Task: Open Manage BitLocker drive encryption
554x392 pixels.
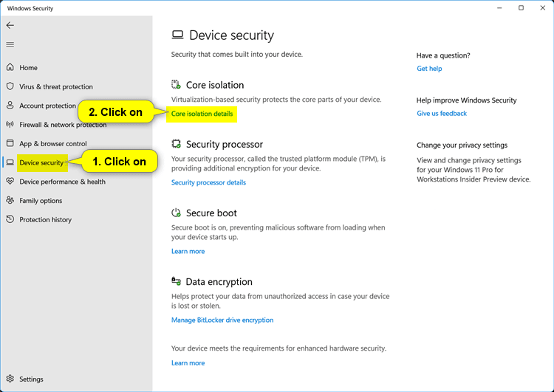Action: (x=222, y=320)
